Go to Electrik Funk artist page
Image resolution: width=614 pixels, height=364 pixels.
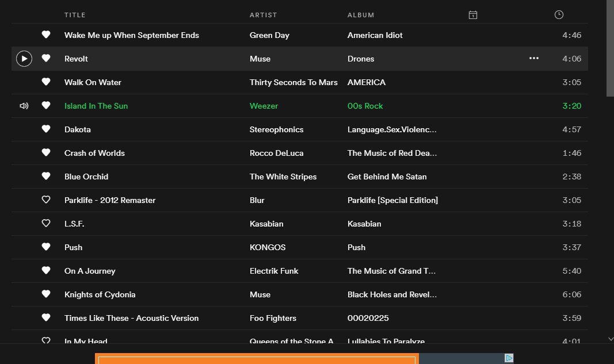274,271
